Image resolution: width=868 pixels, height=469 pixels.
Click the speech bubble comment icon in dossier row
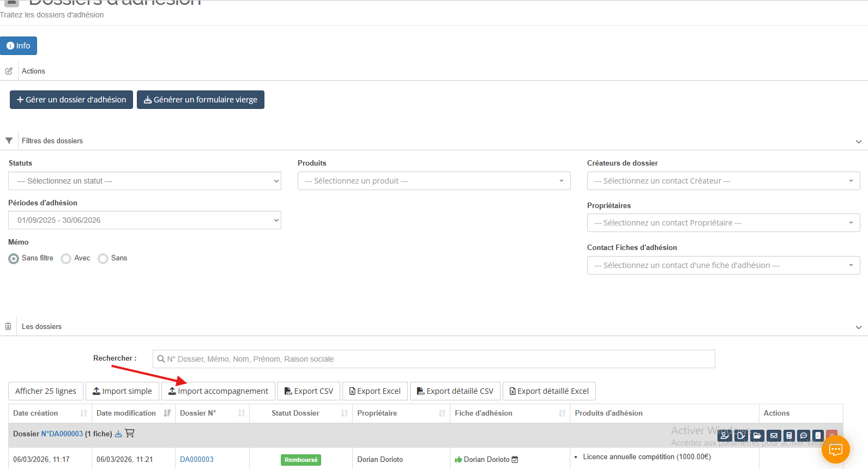click(x=804, y=436)
